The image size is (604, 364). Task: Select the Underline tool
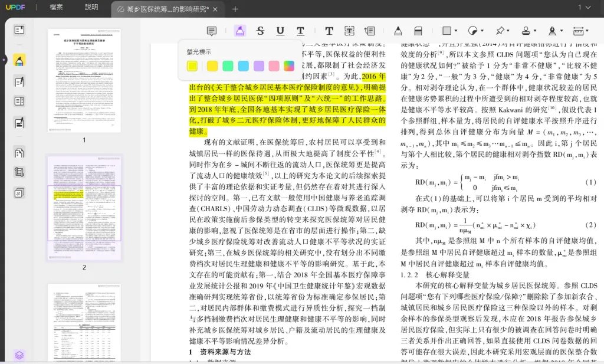280,31
